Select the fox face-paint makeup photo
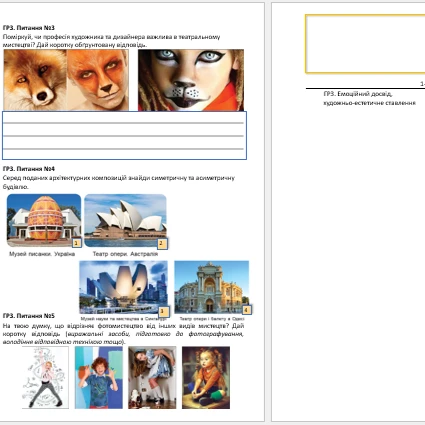This screenshot has height=425, width=425. point(98,80)
